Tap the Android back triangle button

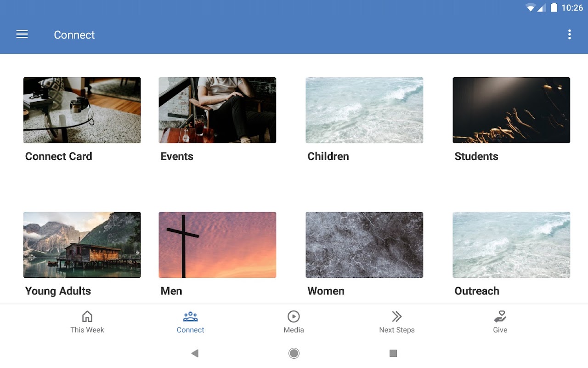pos(195,353)
